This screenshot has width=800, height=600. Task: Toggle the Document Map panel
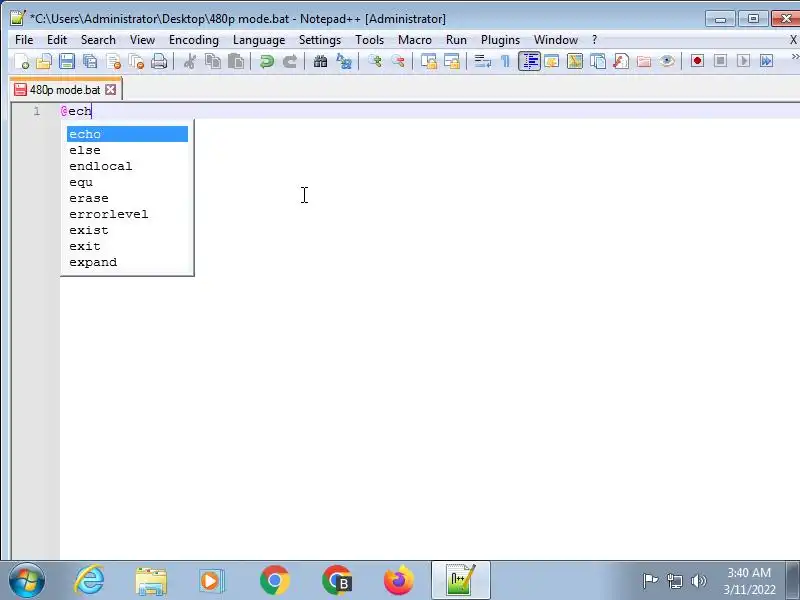point(574,62)
